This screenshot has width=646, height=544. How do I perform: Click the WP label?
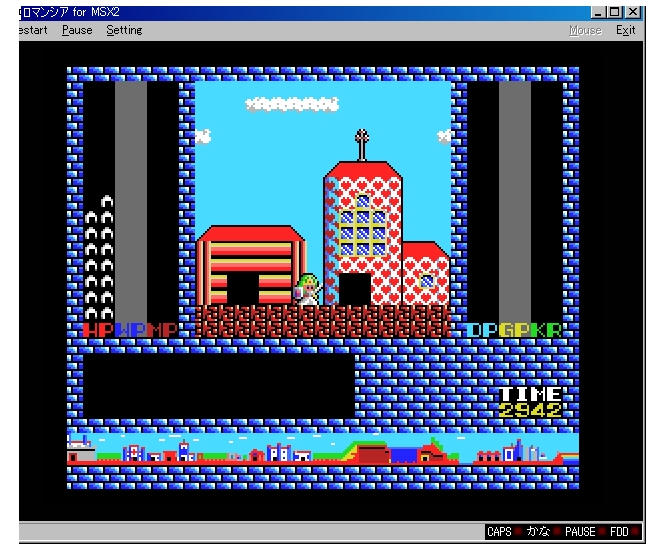(x=131, y=330)
